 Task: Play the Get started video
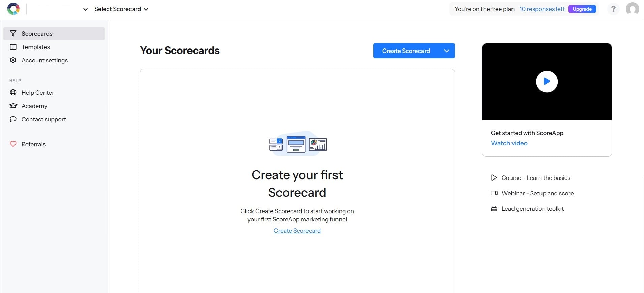pos(547,82)
